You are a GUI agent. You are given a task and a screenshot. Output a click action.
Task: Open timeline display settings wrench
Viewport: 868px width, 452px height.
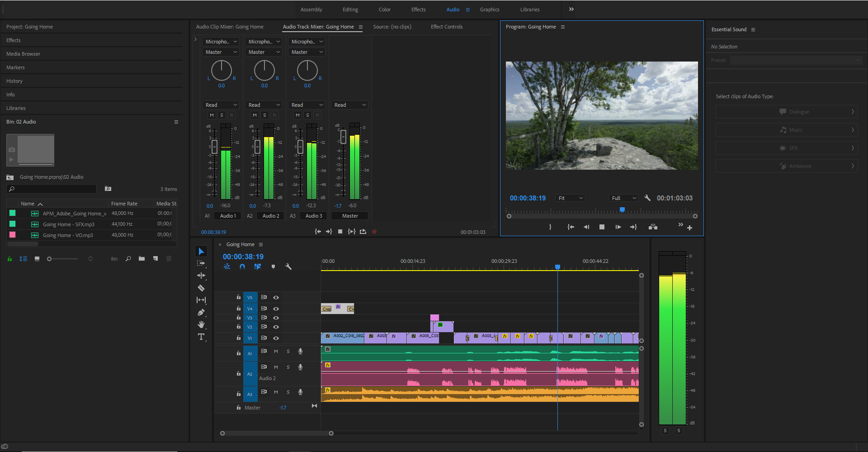(288, 267)
